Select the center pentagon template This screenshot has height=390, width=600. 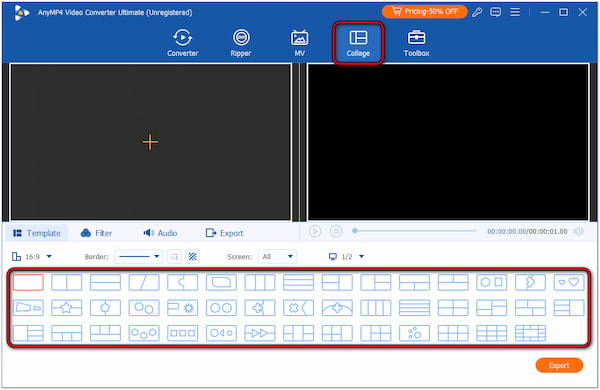pos(105,308)
